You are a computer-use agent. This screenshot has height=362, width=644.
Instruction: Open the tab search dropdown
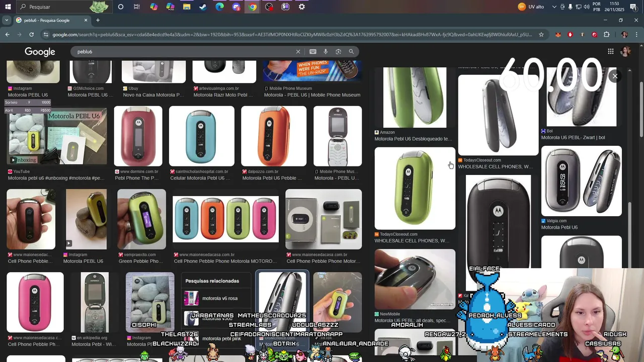click(6, 20)
